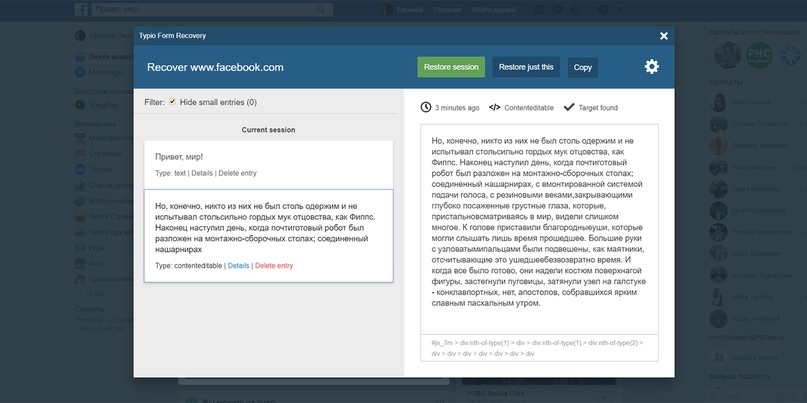The height and width of the screenshot is (403, 807).
Task: Toggle Hide small entries checkbox
Action: click(x=172, y=102)
